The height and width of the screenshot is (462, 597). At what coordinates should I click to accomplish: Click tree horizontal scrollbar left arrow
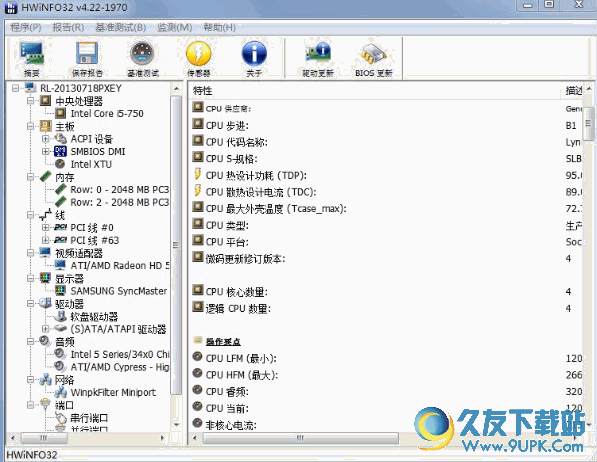click(13, 438)
